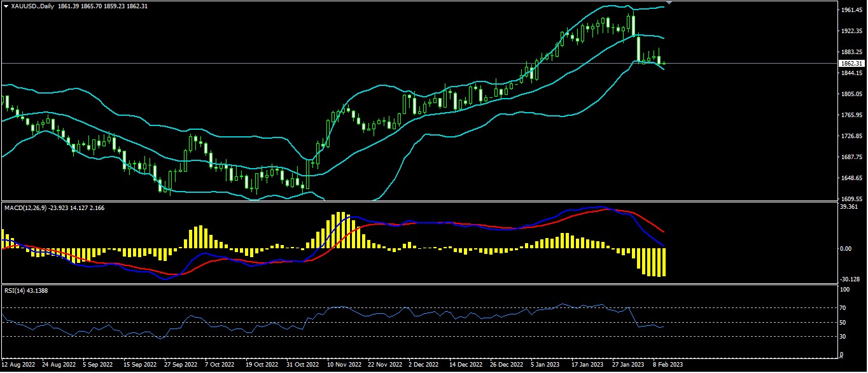The height and width of the screenshot is (373, 868).
Task: Click the RSI 30 level label
Action: pos(843,336)
